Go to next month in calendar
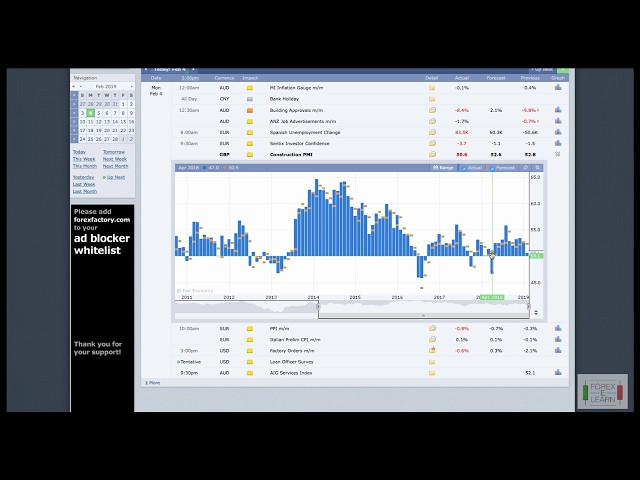Image resolution: width=640 pixels, height=480 pixels. [x=130, y=87]
